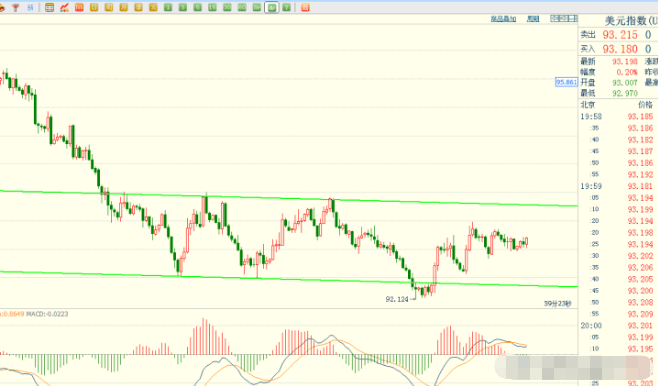The image size is (658, 386).
Task: Click the 开盘 value 93.007
Action: pos(624,83)
